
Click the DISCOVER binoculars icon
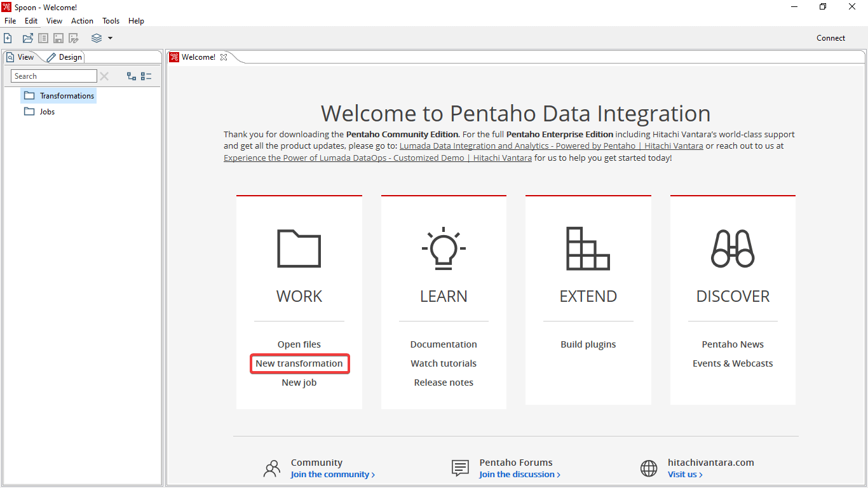733,248
